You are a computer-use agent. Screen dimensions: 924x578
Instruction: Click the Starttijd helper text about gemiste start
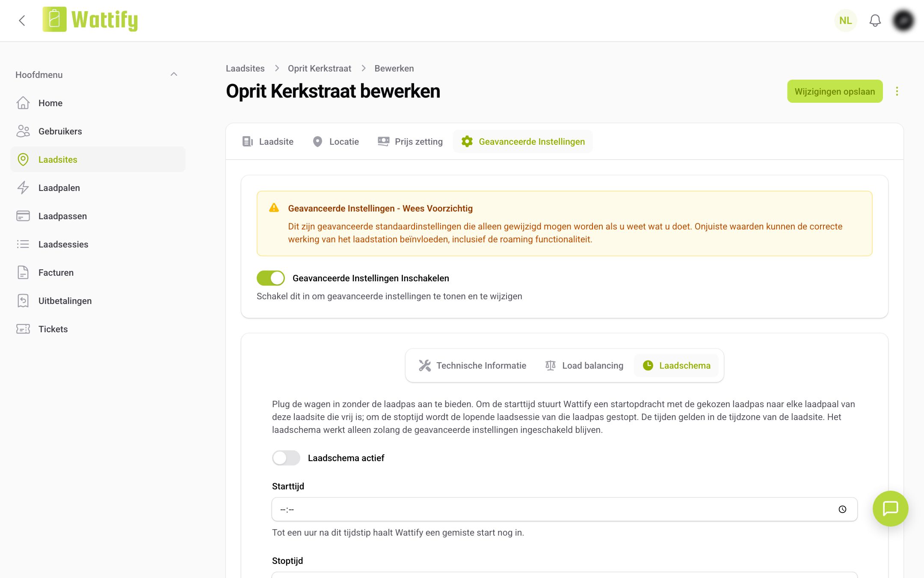click(x=398, y=533)
